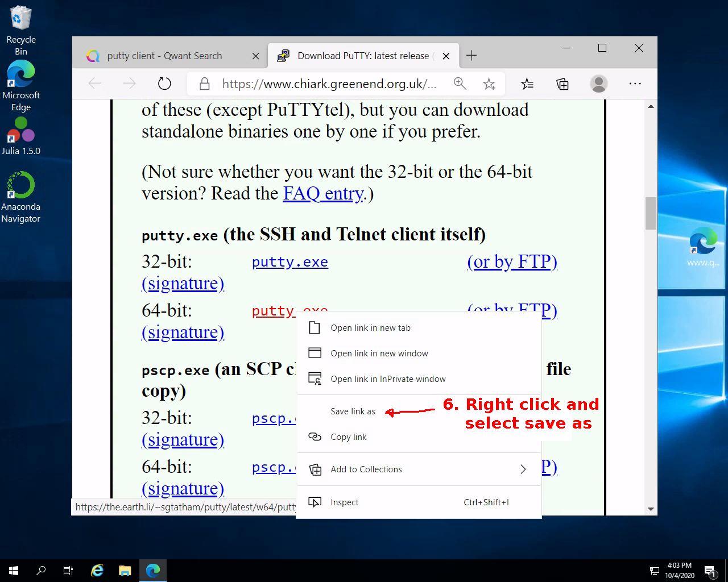Open the 64-bit putty.exe signature link
728x582 pixels.
(183, 332)
